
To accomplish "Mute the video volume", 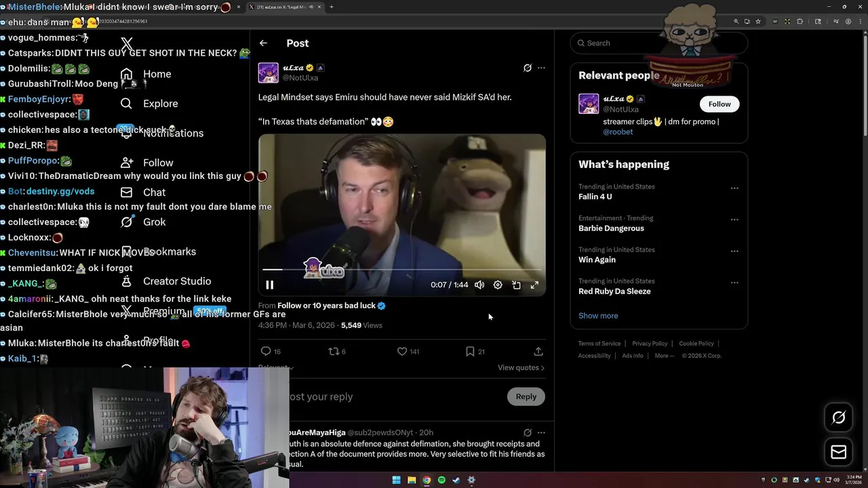I will 479,285.
